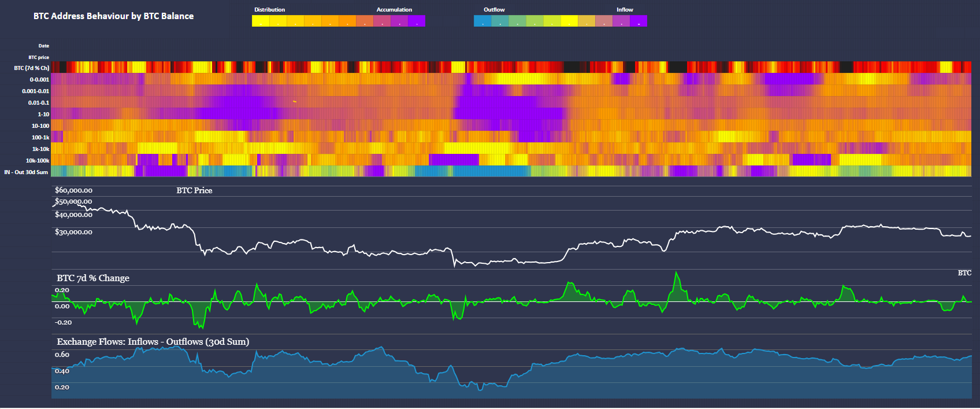
Task: Click the leftmost yellow Distribution legend swatch
Action: point(261,21)
